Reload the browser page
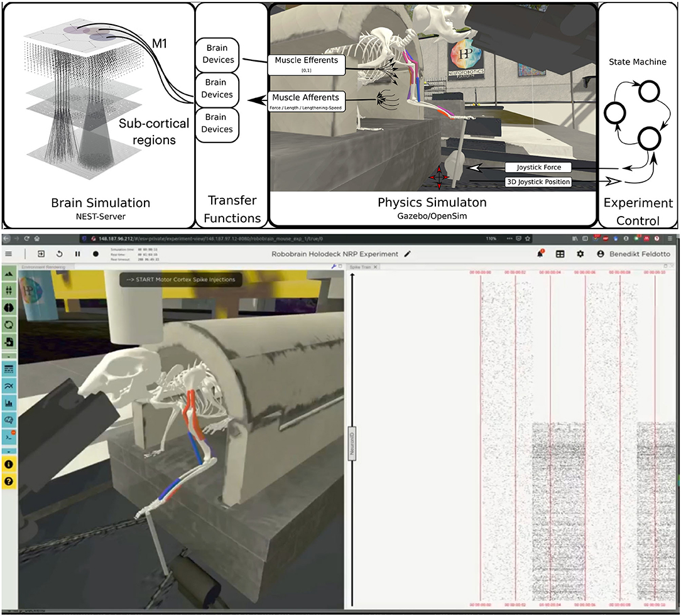The image size is (681, 616). click(26, 239)
